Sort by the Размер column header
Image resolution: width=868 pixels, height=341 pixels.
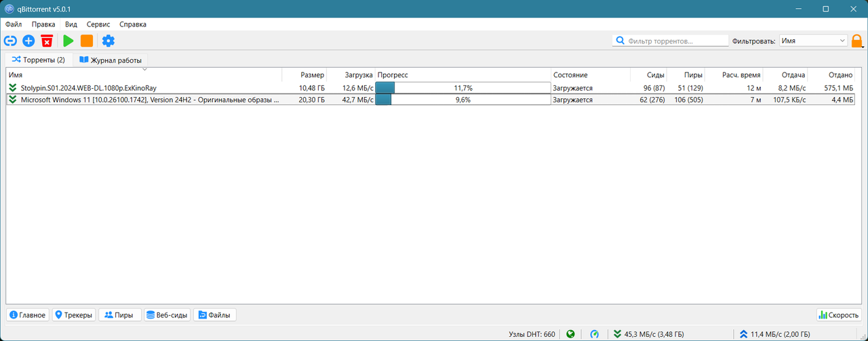tap(304, 75)
